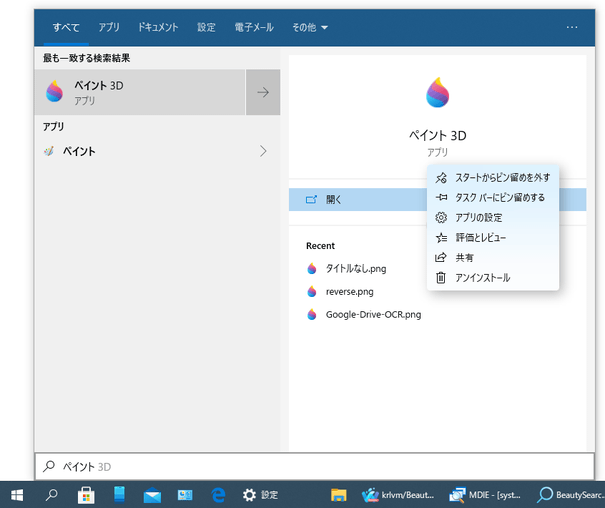Choose 評価とレビュー from context menu
This screenshot has width=605, height=508.
click(493, 238)
